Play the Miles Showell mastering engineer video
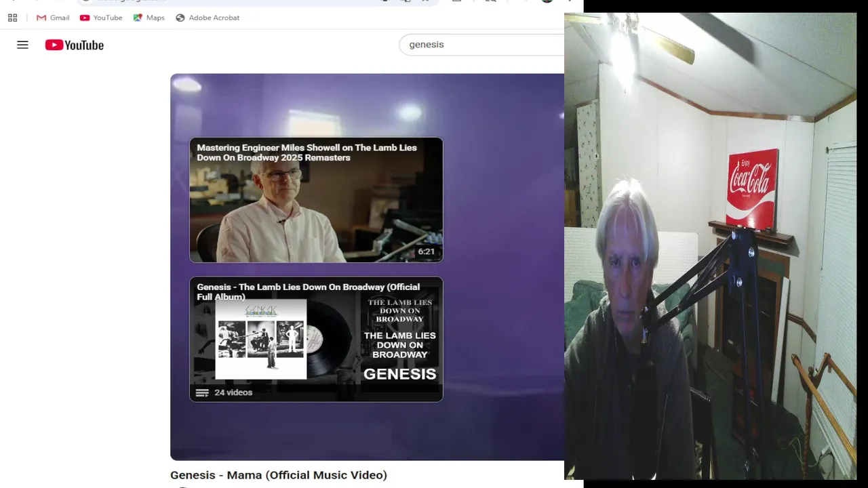This screenshot has height=488, width=868. click(316, 200)
